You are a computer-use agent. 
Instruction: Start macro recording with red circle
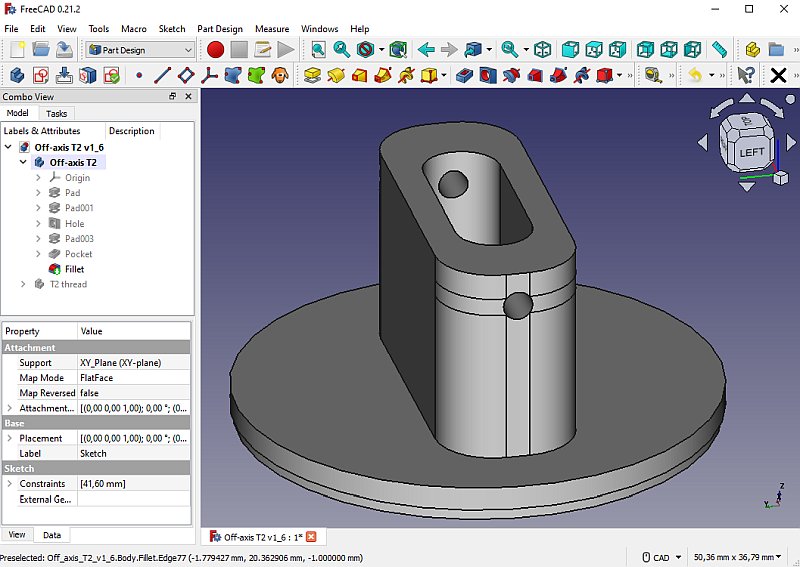(x=215, y=50)
